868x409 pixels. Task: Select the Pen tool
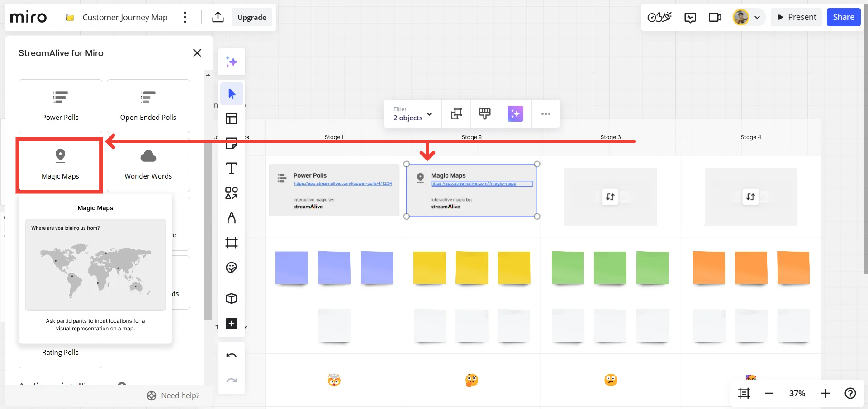pos(232,218)
